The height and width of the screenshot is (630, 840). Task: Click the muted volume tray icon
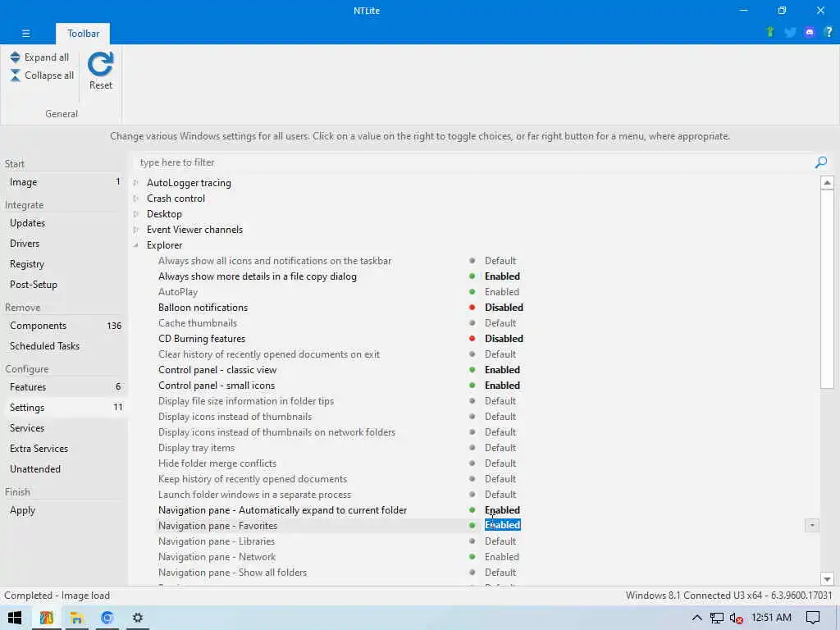click(x=736, y=618)
